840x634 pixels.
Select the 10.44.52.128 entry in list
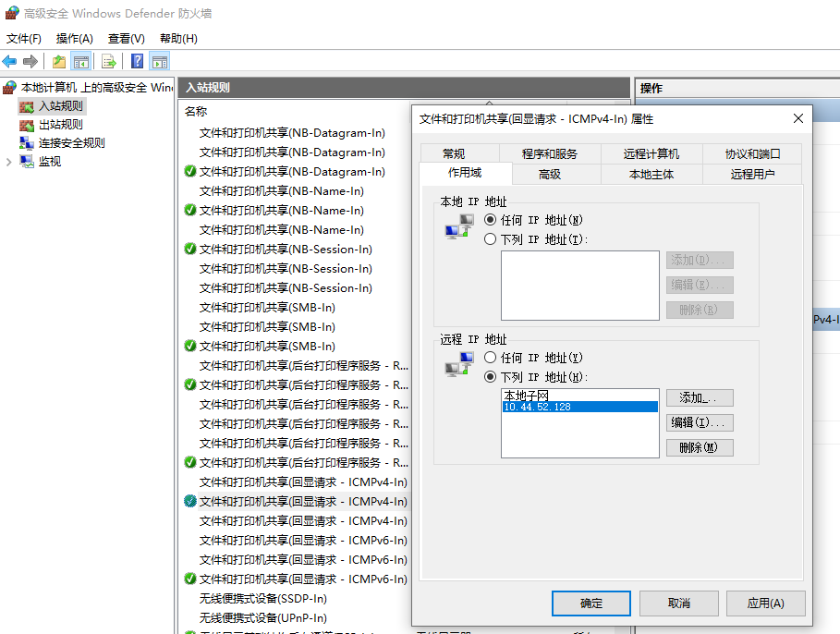(x=580, y=407)
